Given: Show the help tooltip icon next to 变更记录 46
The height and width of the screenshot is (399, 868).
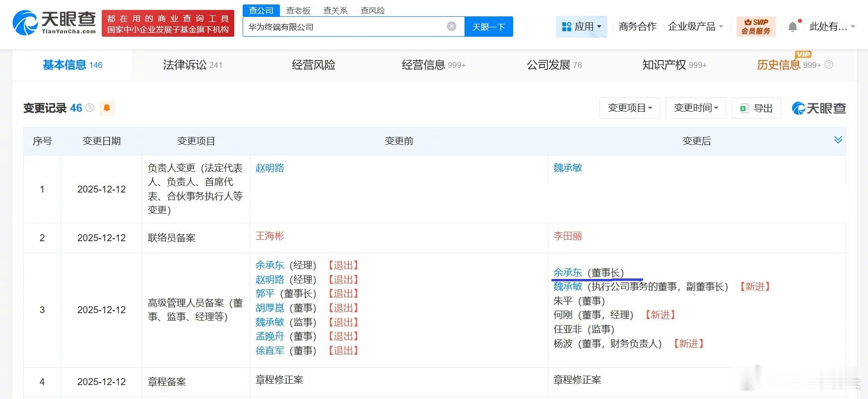Looking at the screenshot, I should [90, 108].
